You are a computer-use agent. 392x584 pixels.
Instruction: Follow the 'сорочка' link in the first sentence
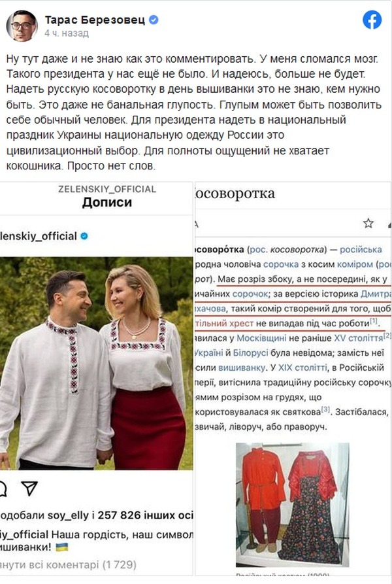[x=281, y=264]
